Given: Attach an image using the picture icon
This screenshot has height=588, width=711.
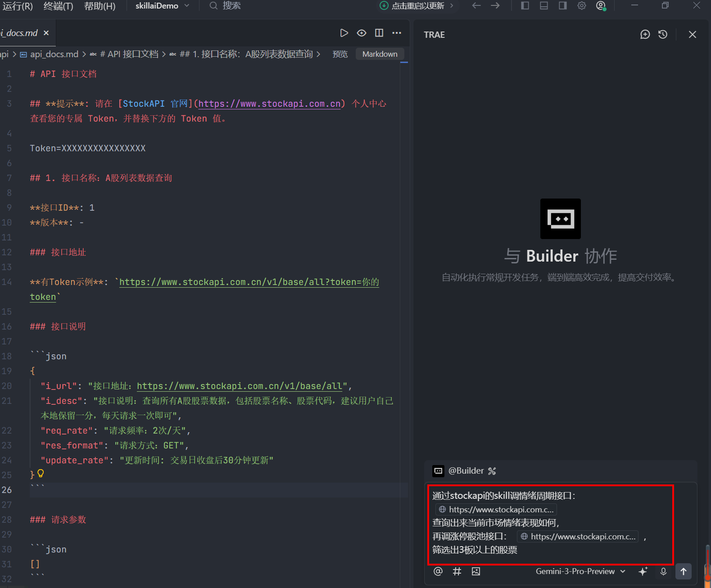Looking at the screenshot, I should tap(476, 571).
